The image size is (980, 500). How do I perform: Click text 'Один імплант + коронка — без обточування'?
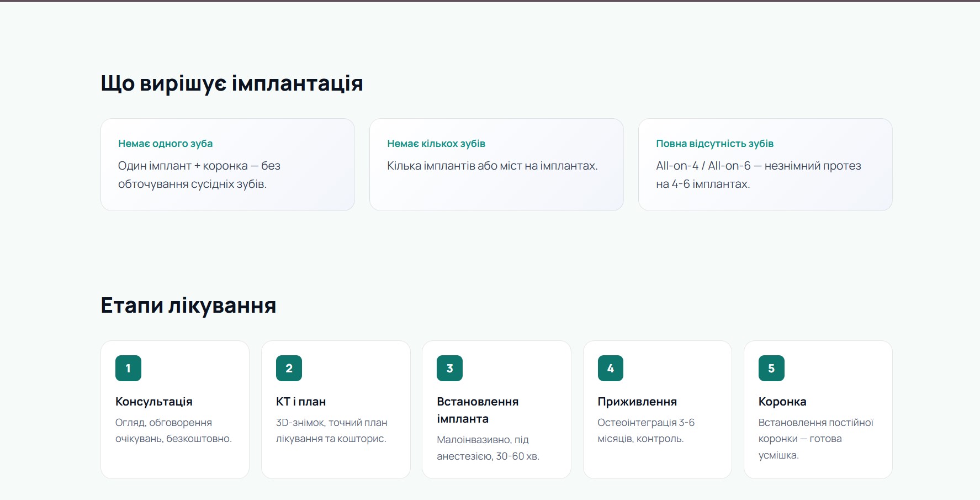coord(199,175)
